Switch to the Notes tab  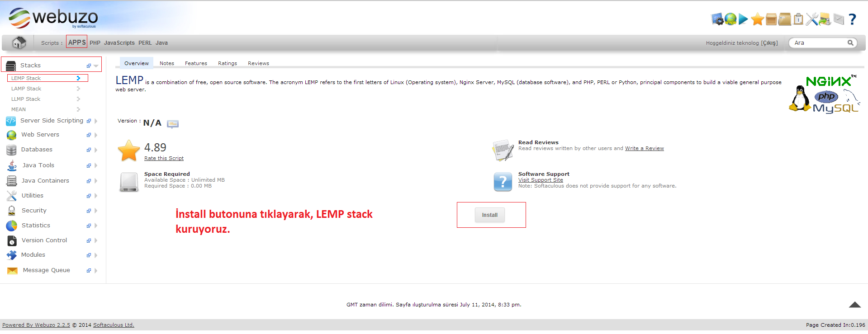(167, 63)
